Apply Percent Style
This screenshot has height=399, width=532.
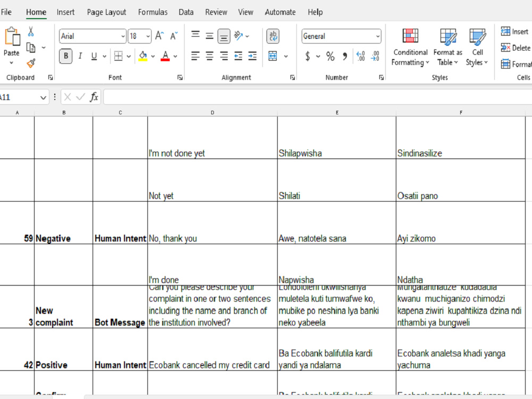click(330, 56)
